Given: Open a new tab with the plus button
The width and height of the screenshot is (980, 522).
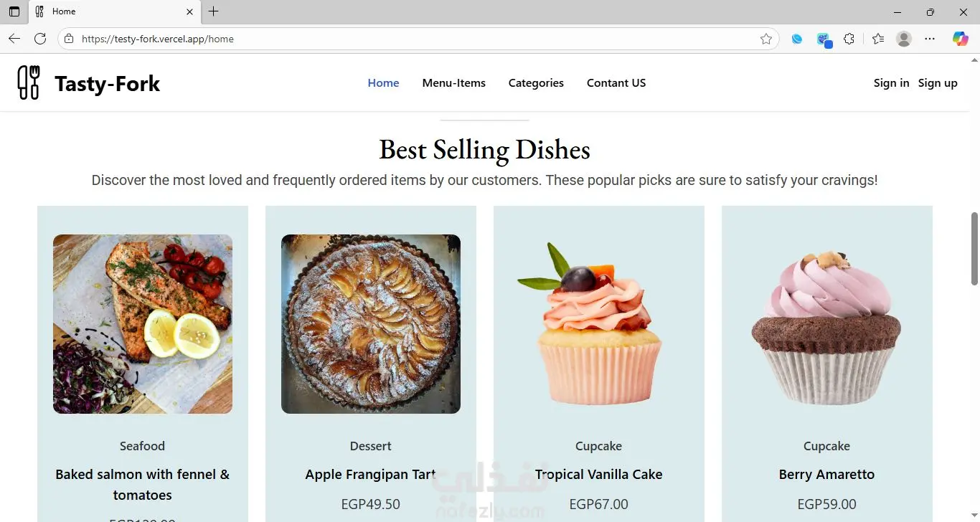Looking at the screenshot, I should point(213,11).
